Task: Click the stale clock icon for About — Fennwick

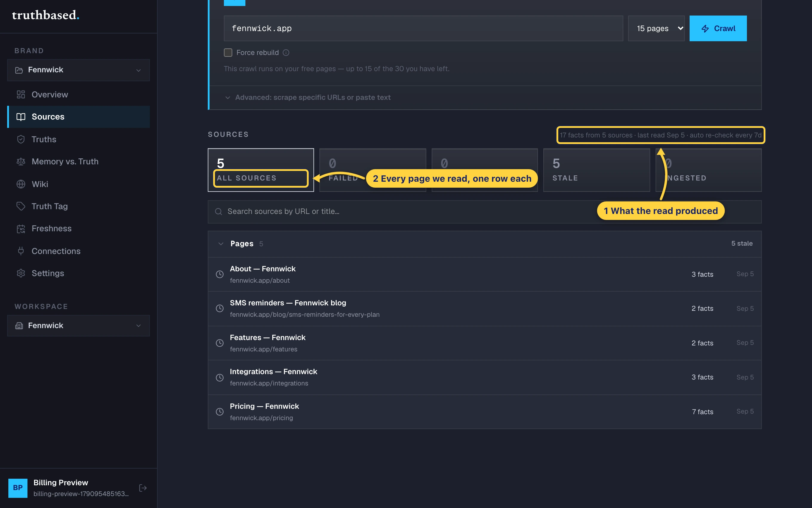Action: [x=220, y=274]
